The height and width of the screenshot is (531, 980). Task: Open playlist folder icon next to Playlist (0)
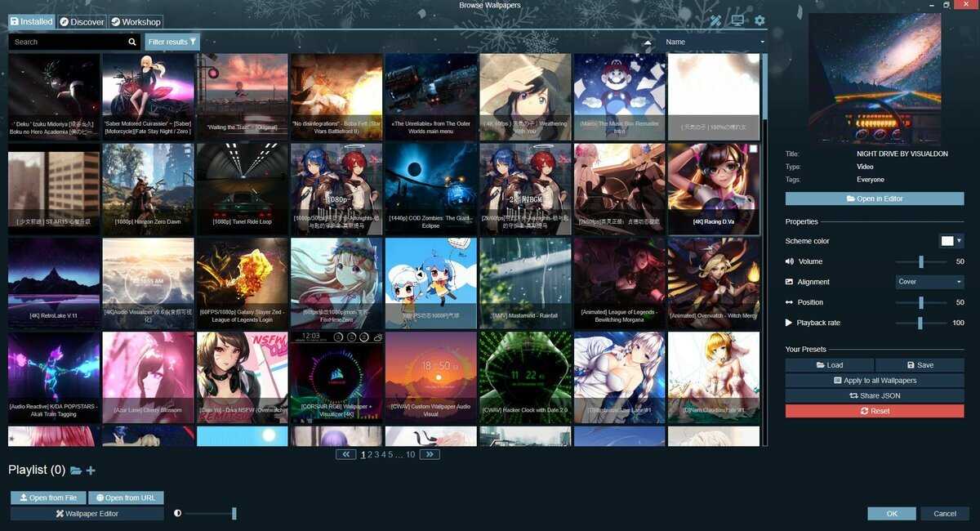[76, 471]
